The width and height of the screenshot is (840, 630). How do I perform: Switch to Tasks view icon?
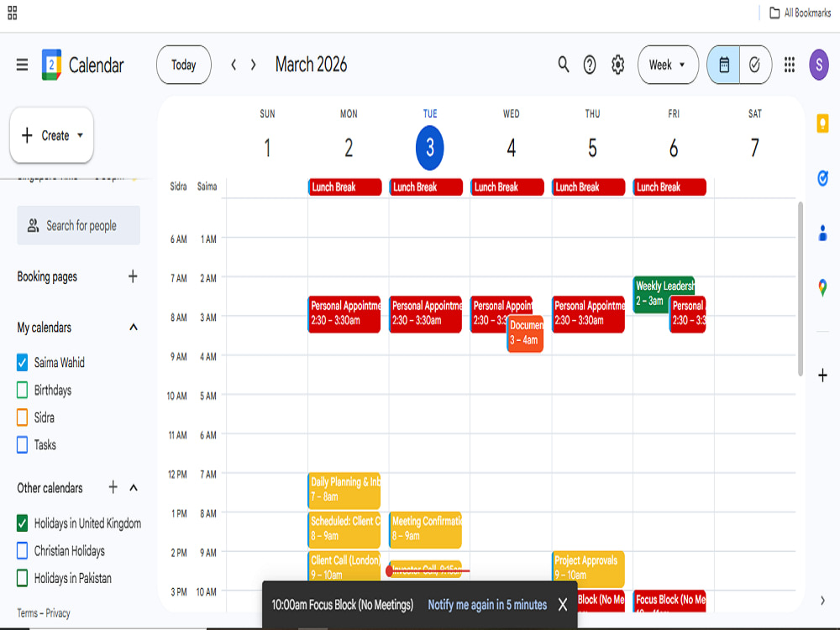tap(755, 65)
